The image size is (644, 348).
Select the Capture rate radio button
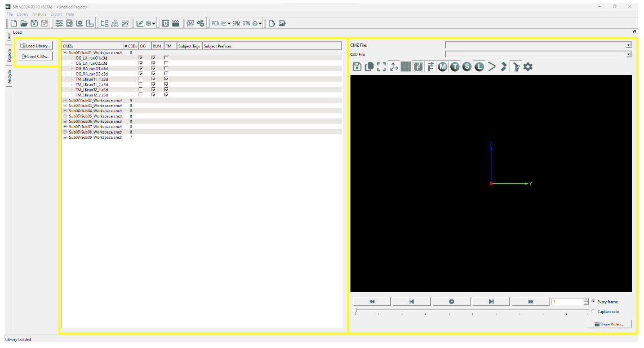click(593, 311)
